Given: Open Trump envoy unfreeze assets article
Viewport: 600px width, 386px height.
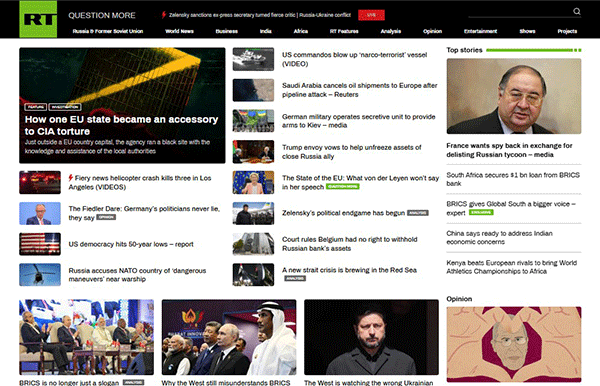Looking at the screenshot, I should click(351, 152).
